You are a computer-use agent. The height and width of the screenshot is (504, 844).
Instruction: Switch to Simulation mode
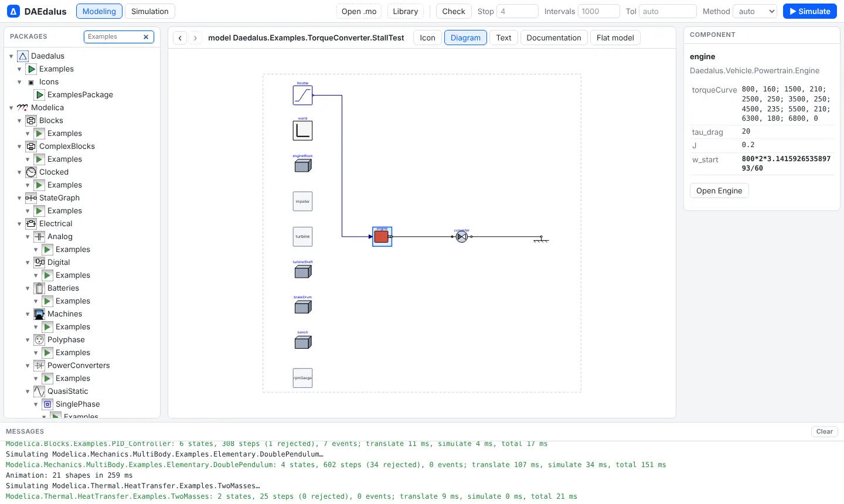(x=149, y=11)
